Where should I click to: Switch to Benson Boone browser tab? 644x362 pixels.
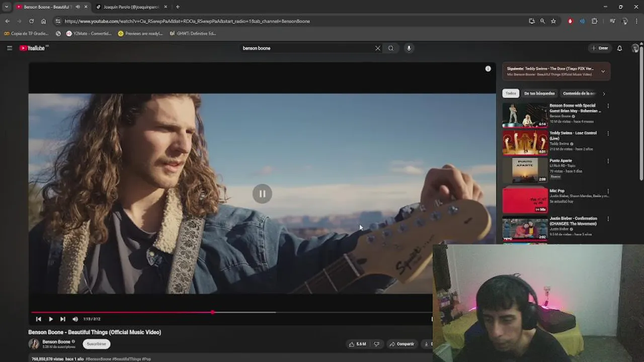pyautogui.click(x=48, y=7)
